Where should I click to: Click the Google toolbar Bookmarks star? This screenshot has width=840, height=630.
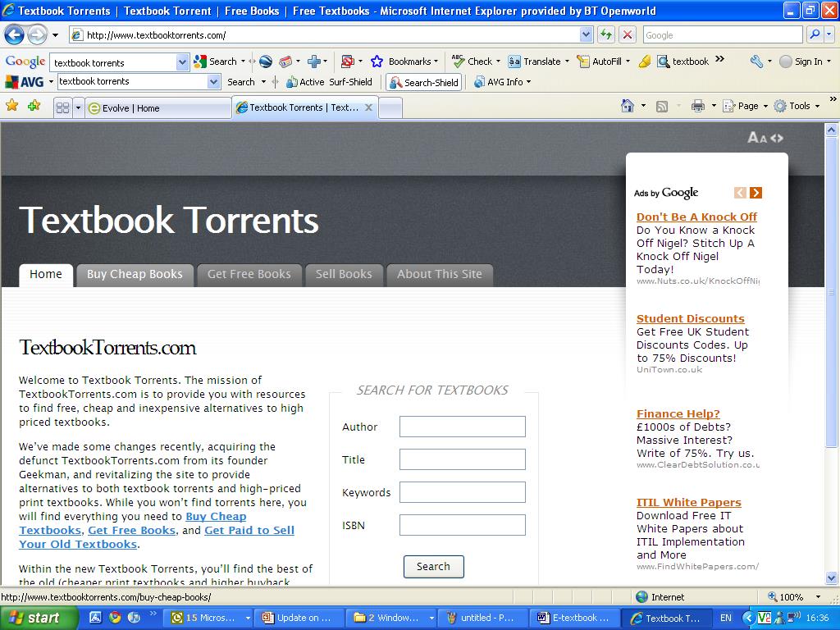[x=377, y=62]
